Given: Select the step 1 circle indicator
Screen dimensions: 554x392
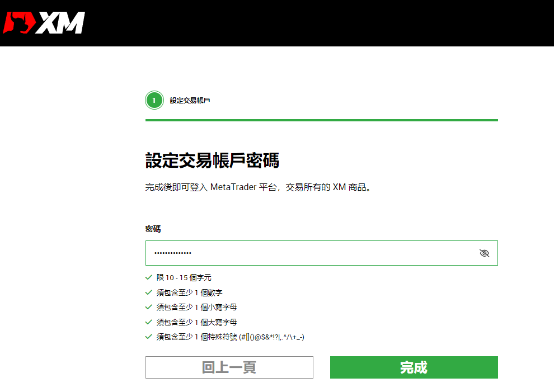Looking at the screenshot, I should coord(154,100).
